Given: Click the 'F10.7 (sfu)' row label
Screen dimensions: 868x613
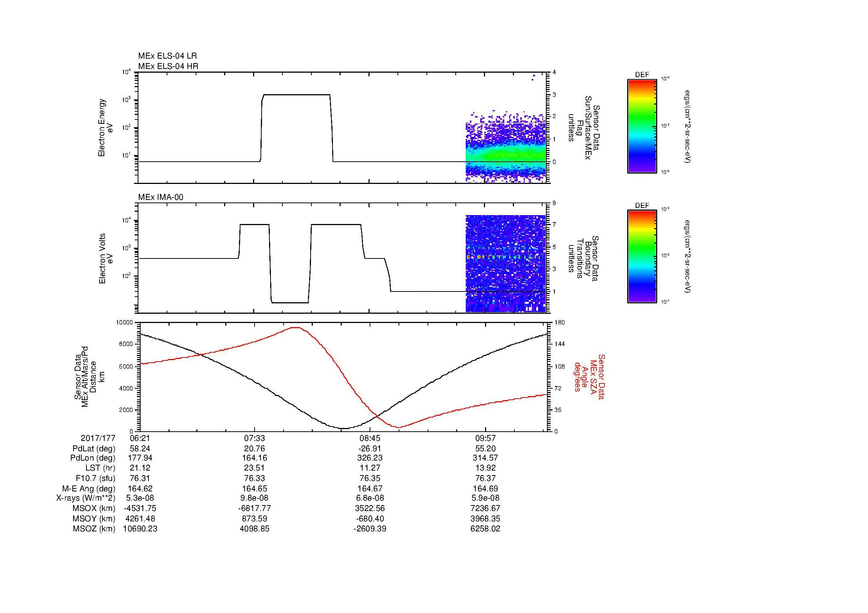Looking at the screenshot, I should (x=95, y=478).
